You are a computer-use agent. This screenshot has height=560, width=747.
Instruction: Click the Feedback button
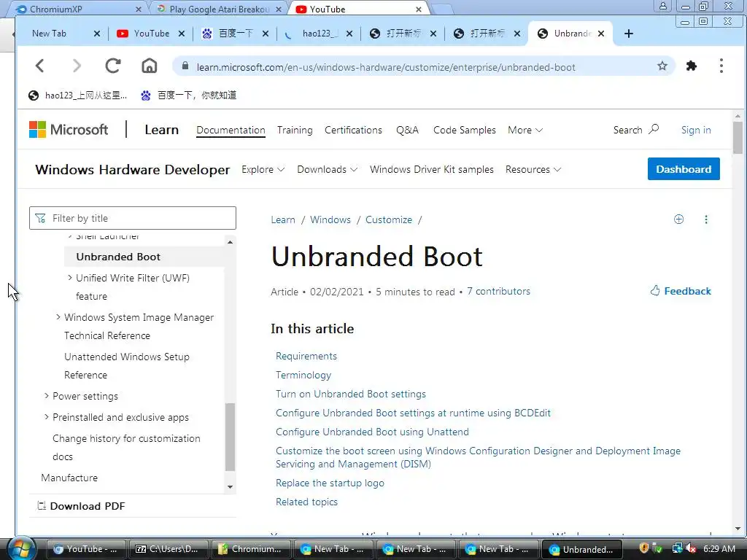point(681,291)
